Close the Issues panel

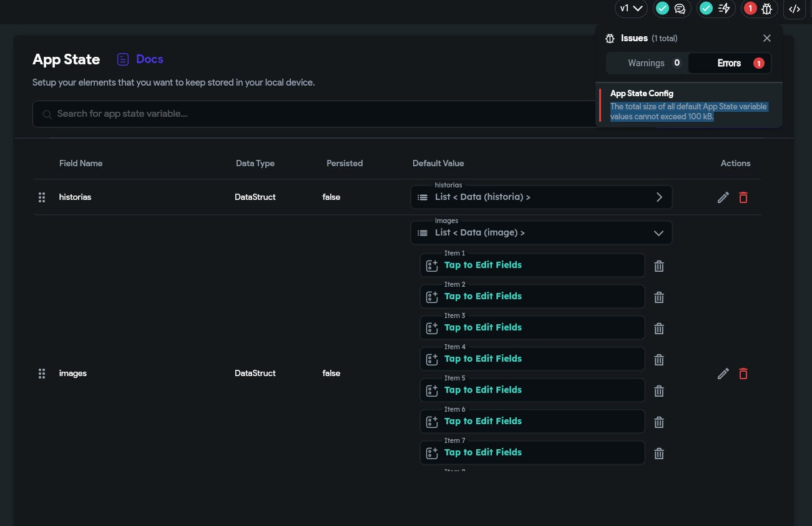tap(767, 38)
